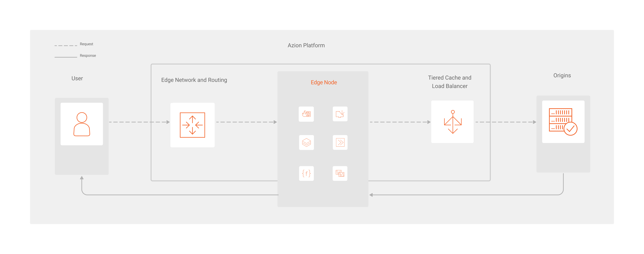Select the Origins server checkmark icon

(x=563, y=122)
